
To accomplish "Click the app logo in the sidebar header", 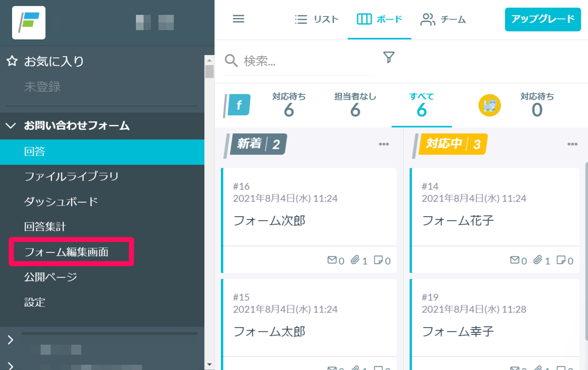I will (29, 22).
